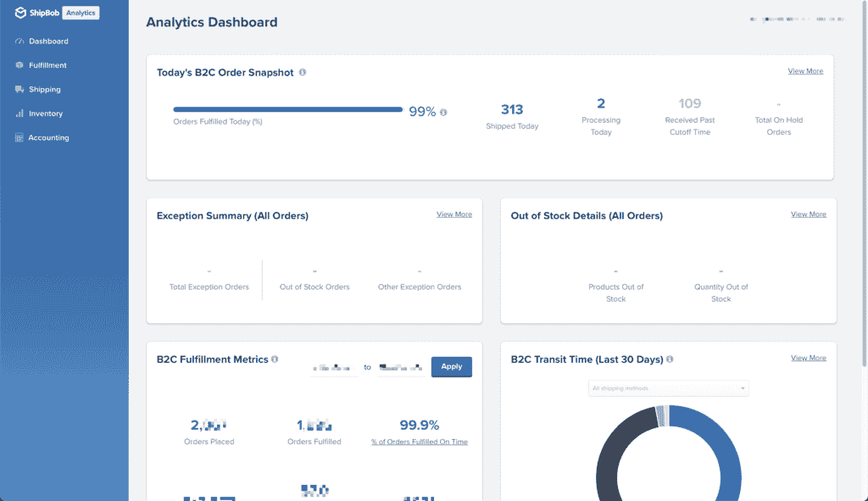Screen dimensions: 868x501
Task: Click the page's vertical scrollbar
Action: click(x=865, y=183)
